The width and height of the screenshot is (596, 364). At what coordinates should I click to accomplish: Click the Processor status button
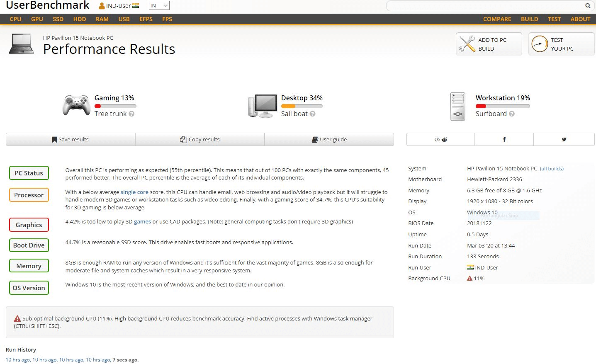point(29,195)
